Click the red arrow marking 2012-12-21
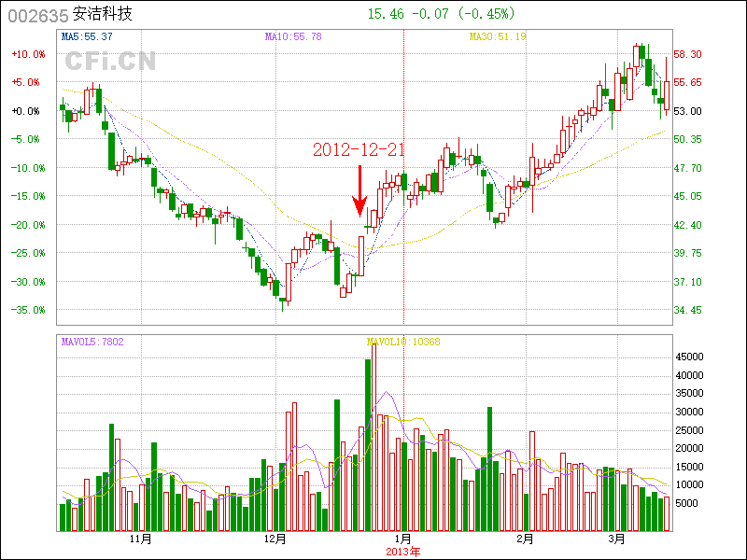747x560 pixels. pos(359,191)
